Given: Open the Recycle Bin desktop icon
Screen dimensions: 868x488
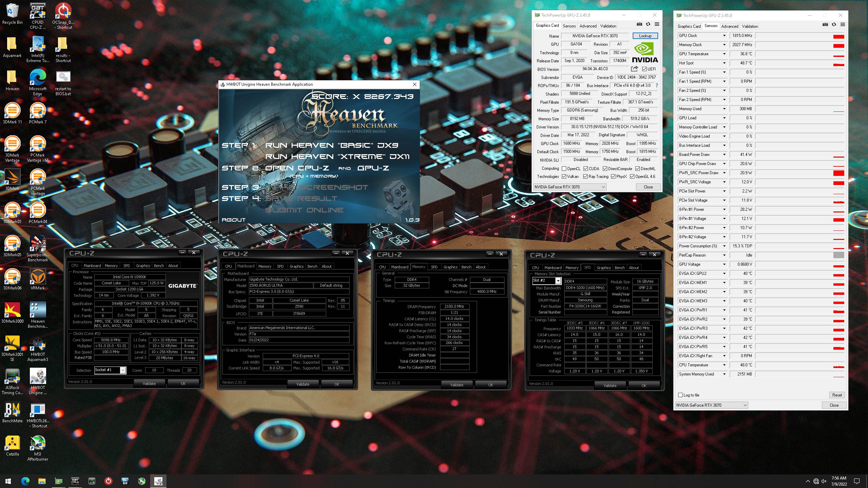Looking at the screenshot, I should (12, 14).
